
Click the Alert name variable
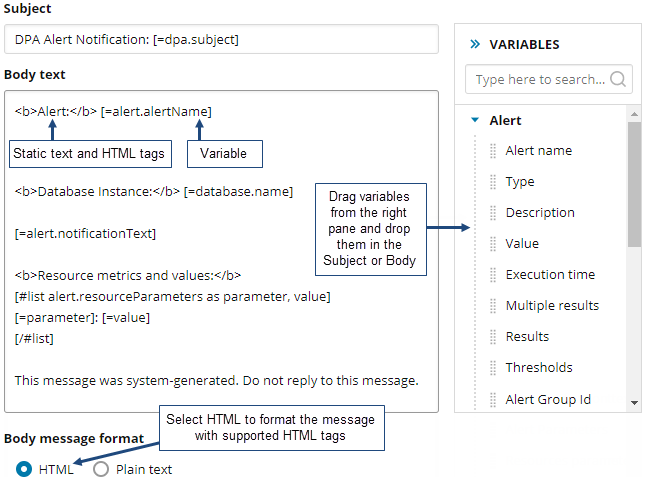tap(539, 151)
